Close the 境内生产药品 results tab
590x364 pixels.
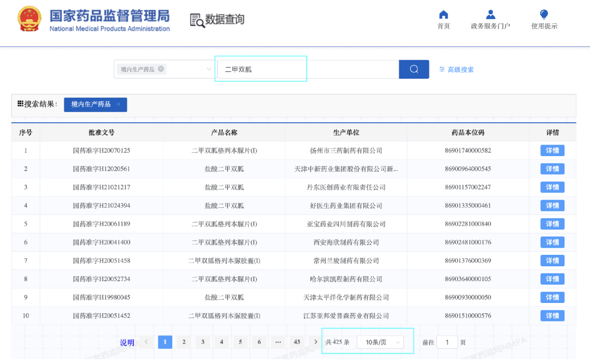click(119, 104)
